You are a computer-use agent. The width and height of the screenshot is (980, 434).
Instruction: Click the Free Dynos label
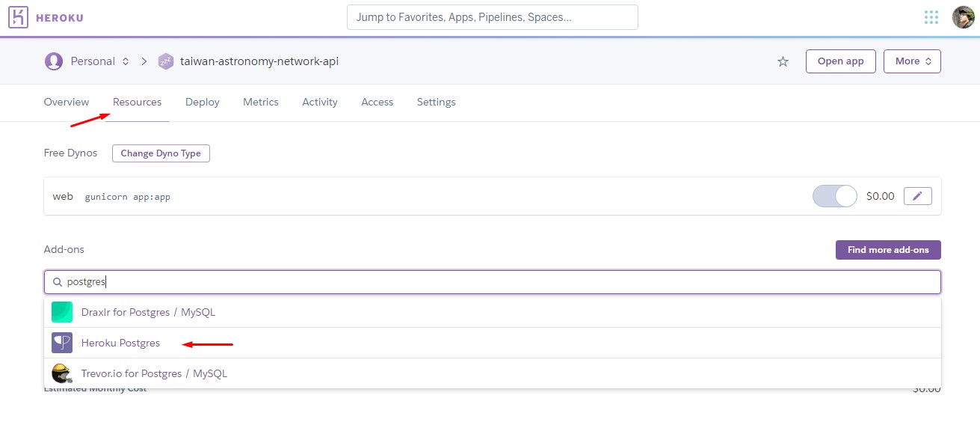pyautogui.click(x=70, y=153)
